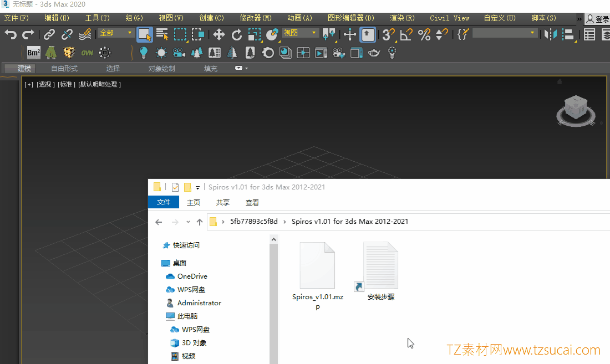Viewport: 610px width, 364px height.
Task: Toggle Window/Crossing selection mode
Action: pos(198,34)
